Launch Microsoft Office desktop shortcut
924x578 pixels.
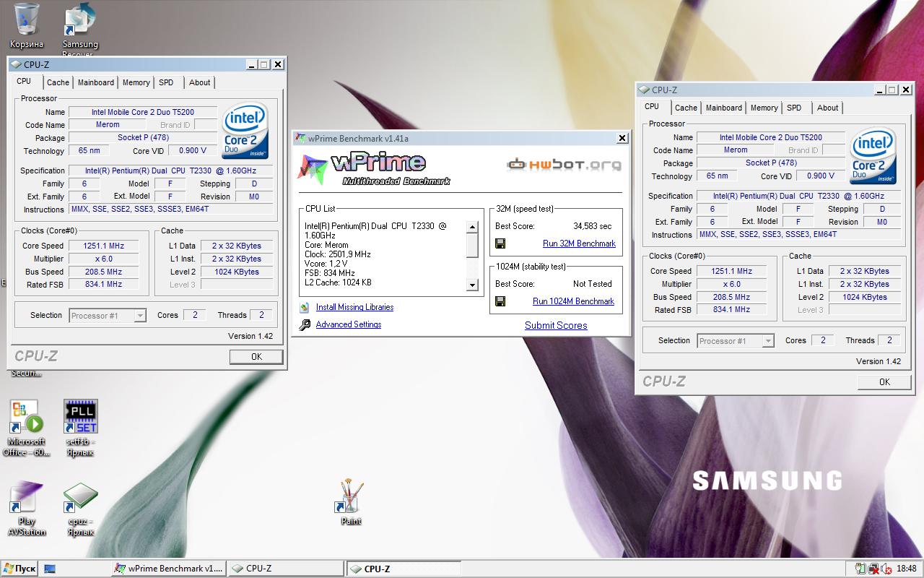pyautogui.click(x=27, y=428)
